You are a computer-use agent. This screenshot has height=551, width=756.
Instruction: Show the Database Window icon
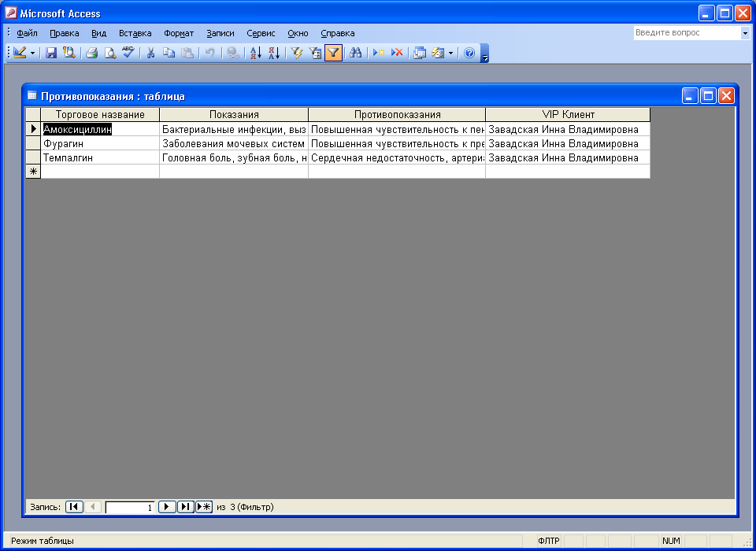[x=420, y=53]
